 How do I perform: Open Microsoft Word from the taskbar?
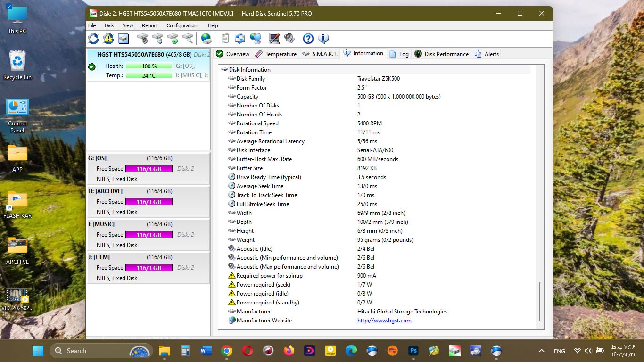click(206, 351)
